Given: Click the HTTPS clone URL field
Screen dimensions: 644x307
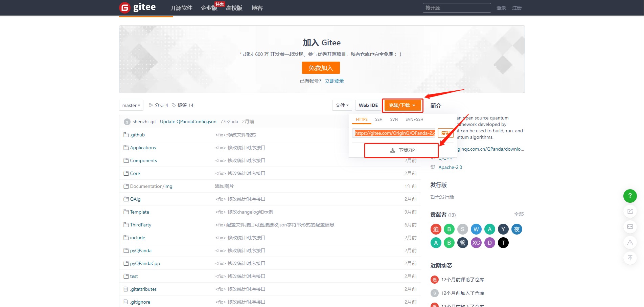Looking at the screenshot, I should pos(394,133).
